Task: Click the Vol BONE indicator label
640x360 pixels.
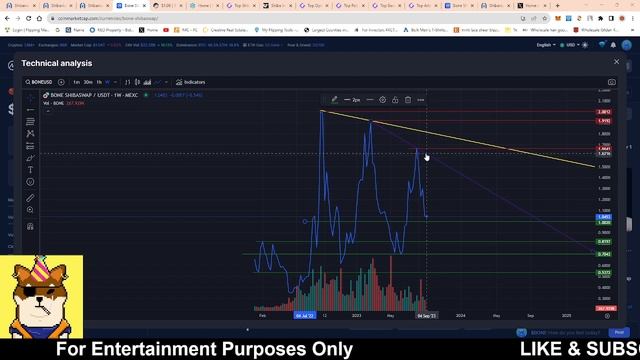Action: (x=53, y=103)
